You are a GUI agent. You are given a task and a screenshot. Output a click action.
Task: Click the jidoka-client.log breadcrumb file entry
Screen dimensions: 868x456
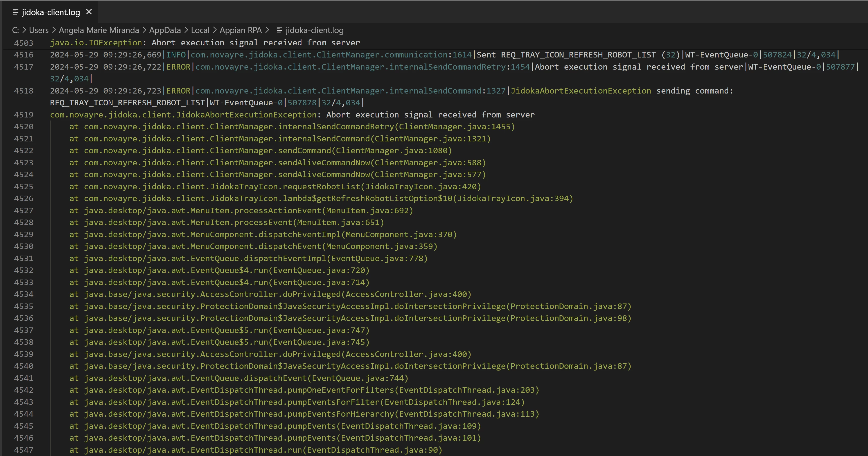point(314,30)
